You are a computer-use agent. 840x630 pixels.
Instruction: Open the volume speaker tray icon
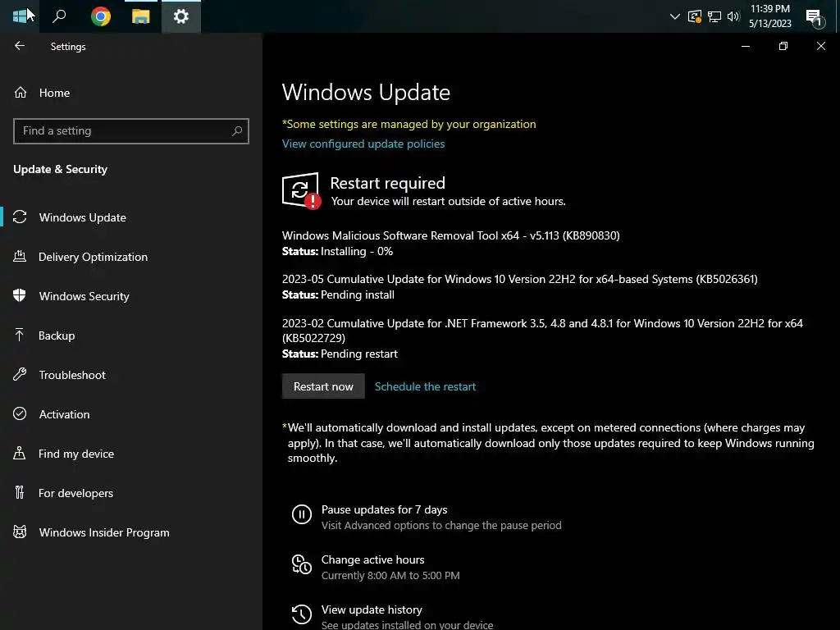point(733,16)
